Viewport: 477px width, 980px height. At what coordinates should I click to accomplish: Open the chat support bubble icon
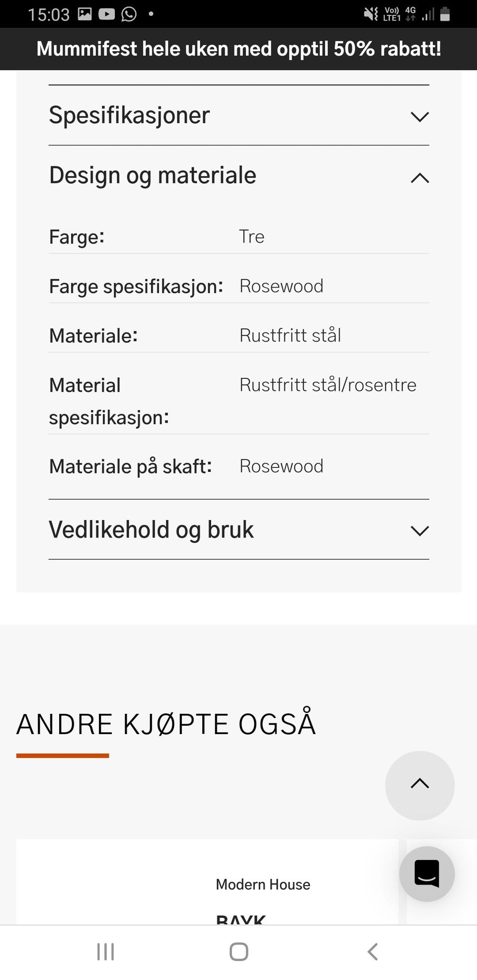426,874
